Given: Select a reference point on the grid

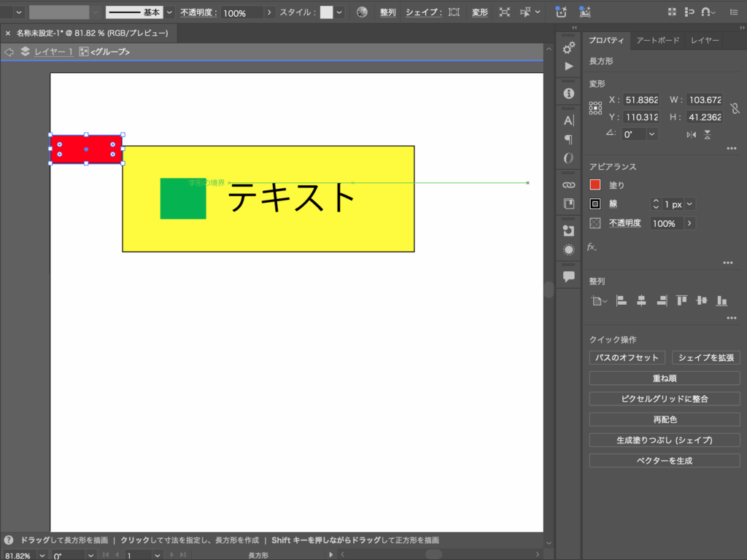Looking at the screenshot, I should click(x=595, y=109).
